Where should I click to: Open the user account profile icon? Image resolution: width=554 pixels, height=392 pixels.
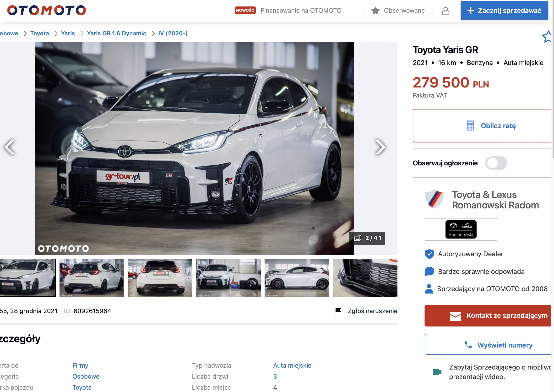coord(445,11)
